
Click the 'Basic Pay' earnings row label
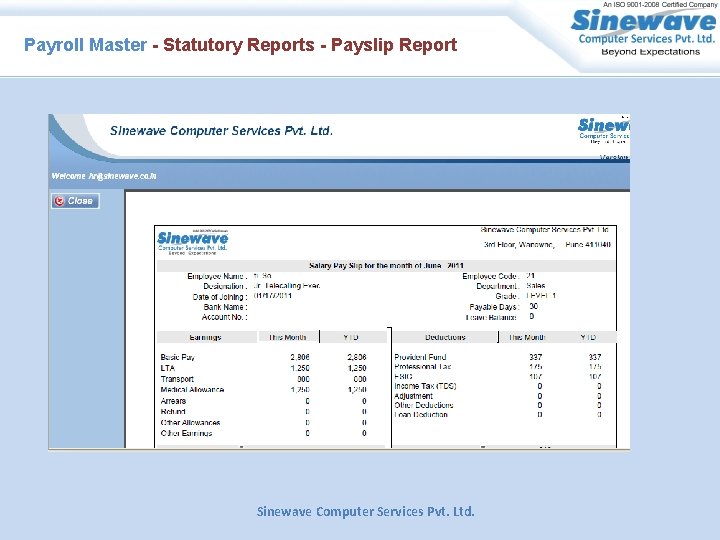pos(178,357)
